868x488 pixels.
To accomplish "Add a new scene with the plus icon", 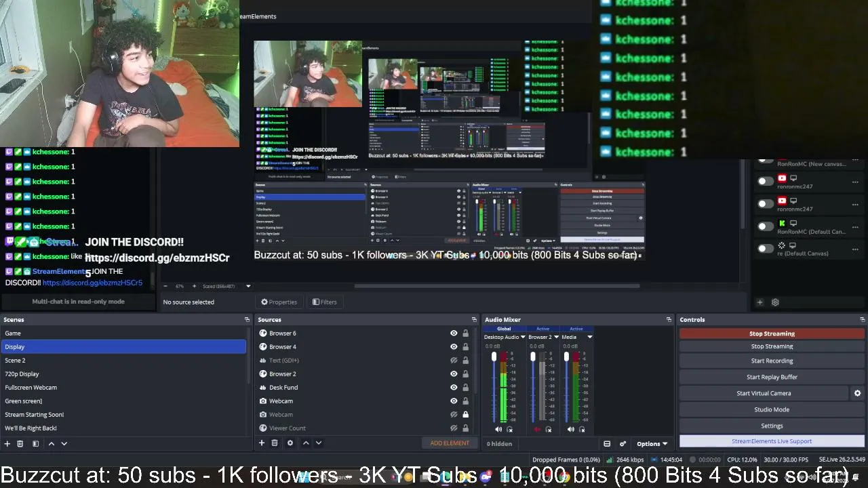I will (7, 443).
